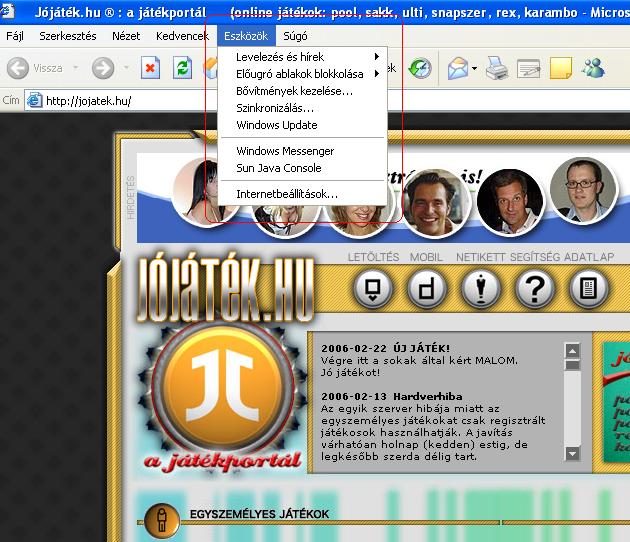Expand the Előugró ablakok blokkolása submenu
This screenshot has height=542, width=630.
point(303,74)
